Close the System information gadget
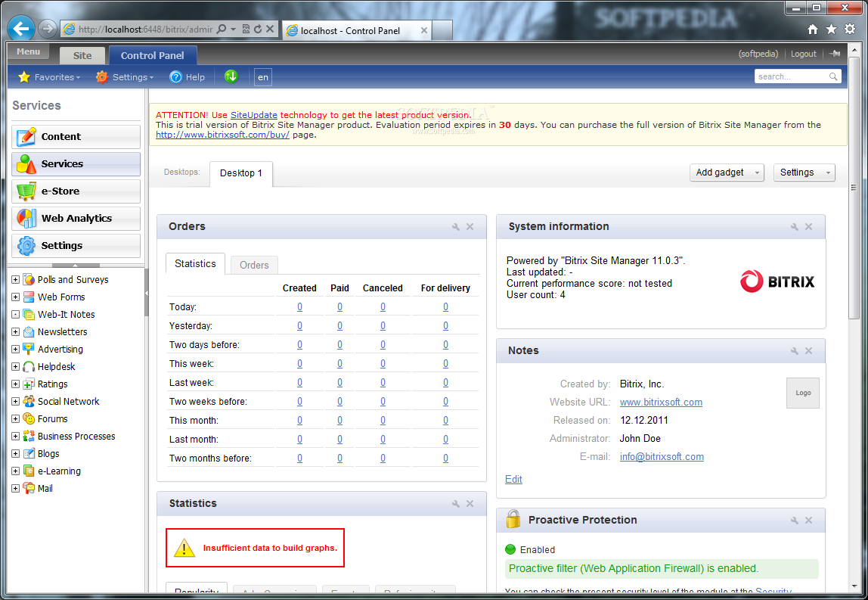 [809, 226]
